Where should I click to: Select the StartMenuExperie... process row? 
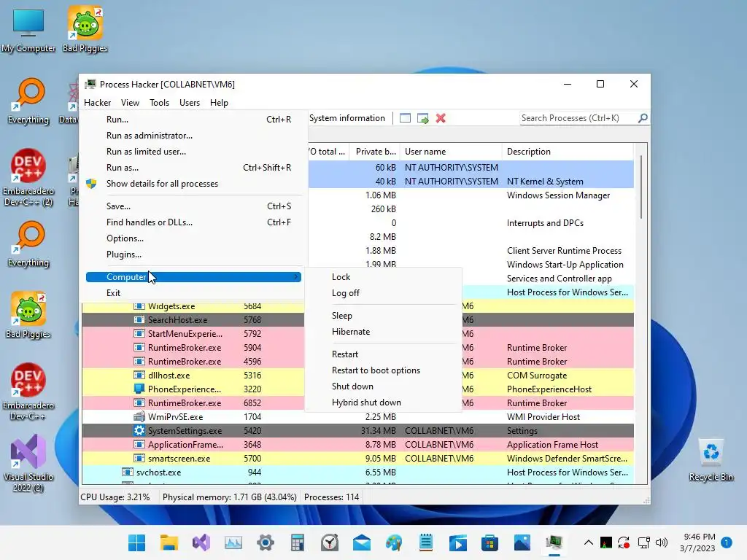tap(193, 334)
